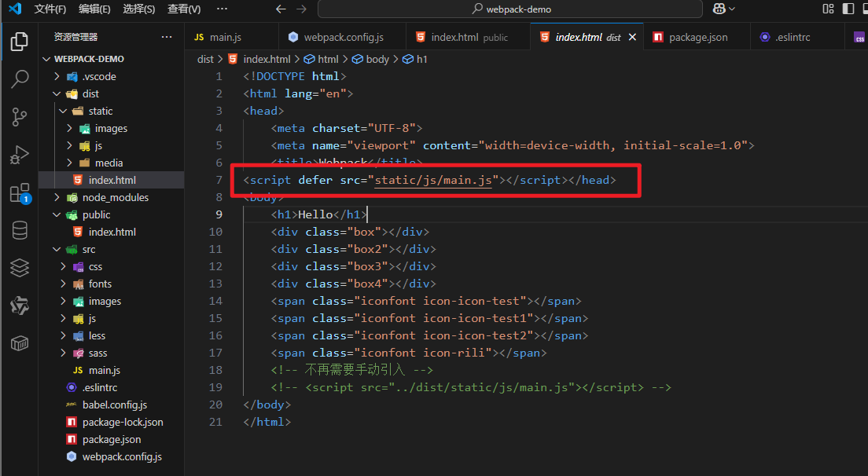Open package.json in explorer tree
868x476 pixels.
pyautogui.click(x=111, y=440)
